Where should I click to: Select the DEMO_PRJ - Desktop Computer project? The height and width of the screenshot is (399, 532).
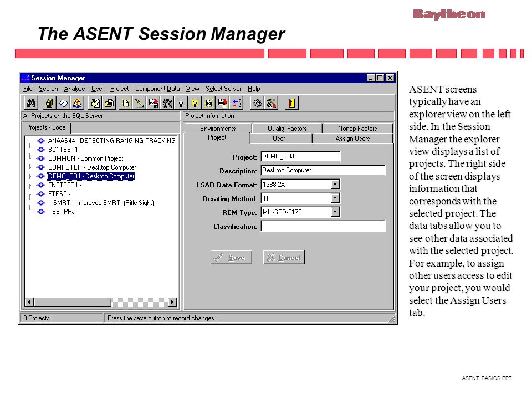tap(91, 176)
